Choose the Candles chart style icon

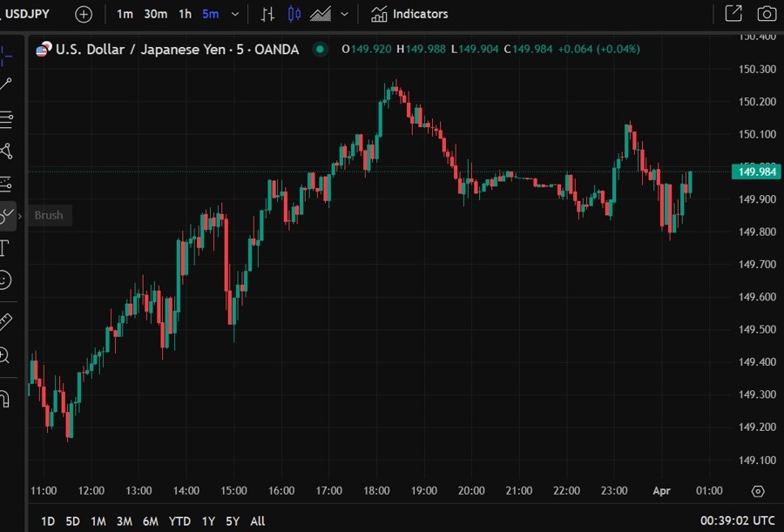pyautogui.click(x=294, y=15)
